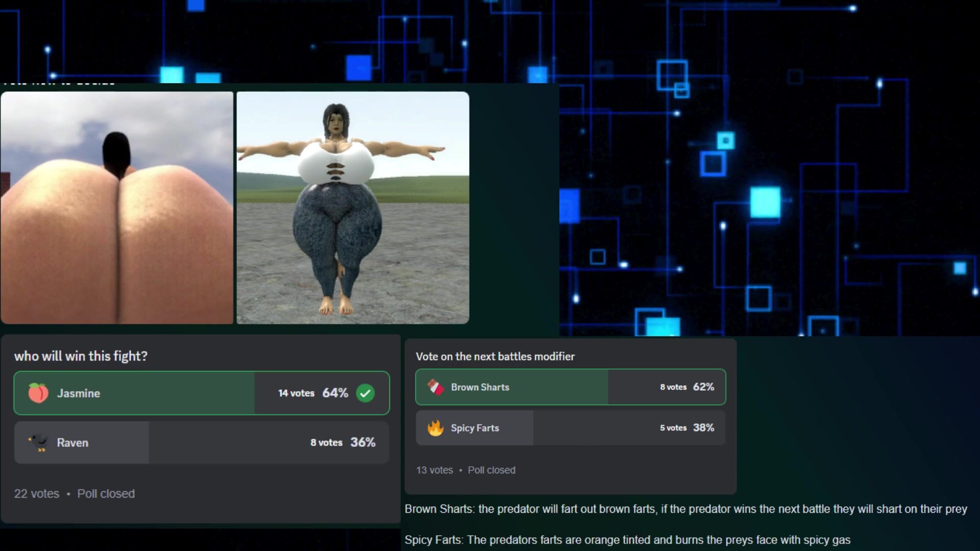Click the 8 votes count on Raven
Image resolution: width=980 pixels, height=551 pixels.
pos(326,442)
